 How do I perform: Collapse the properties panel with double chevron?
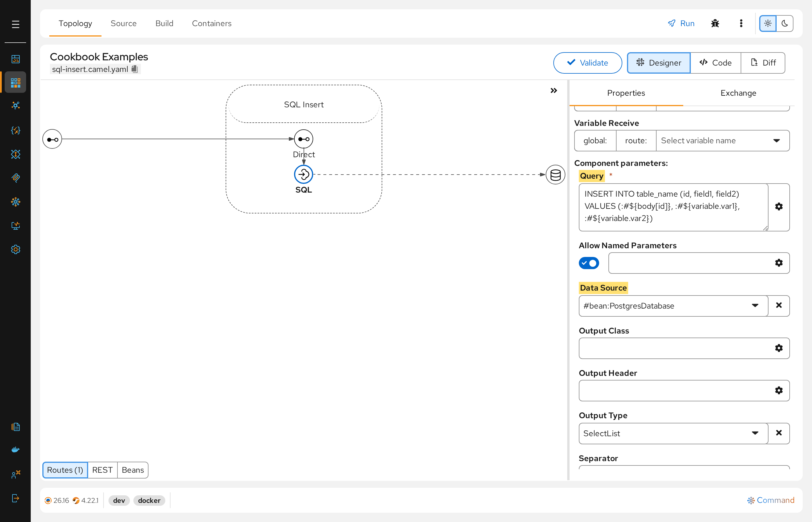(554, 90)
